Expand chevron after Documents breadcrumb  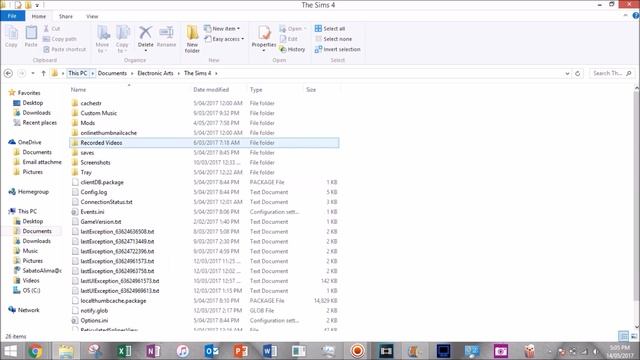[x=132, y=73]
